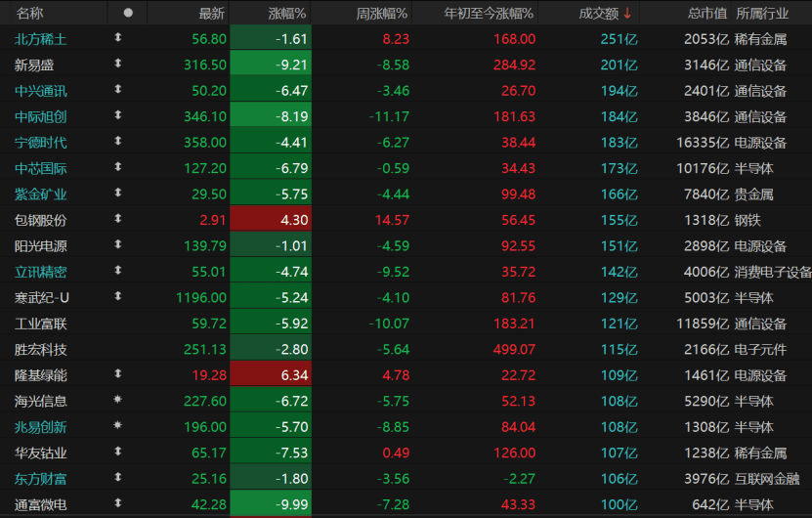
Task: Click the circle dot icon in header
Action: click(128, 13)
